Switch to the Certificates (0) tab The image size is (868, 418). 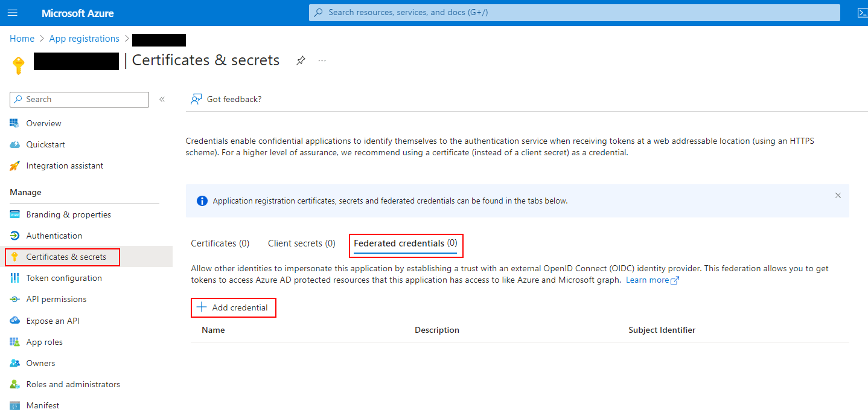[x=220, y=243]
